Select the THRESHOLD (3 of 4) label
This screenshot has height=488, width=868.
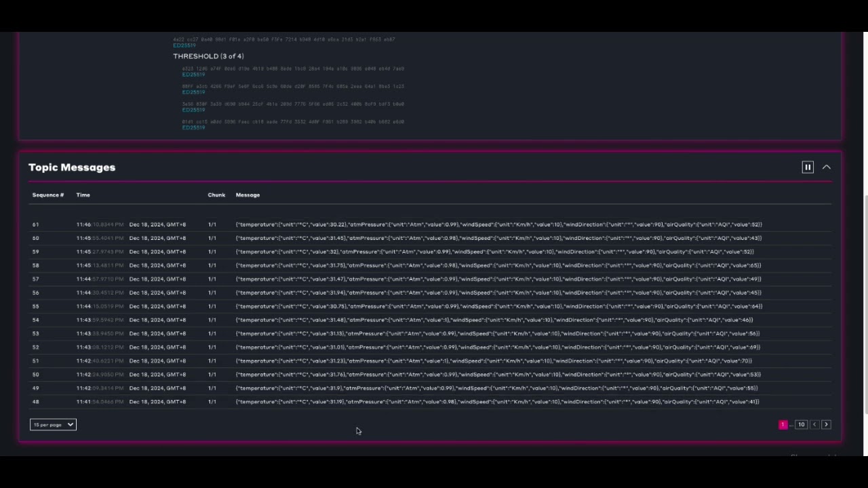[x=208, y=56]
